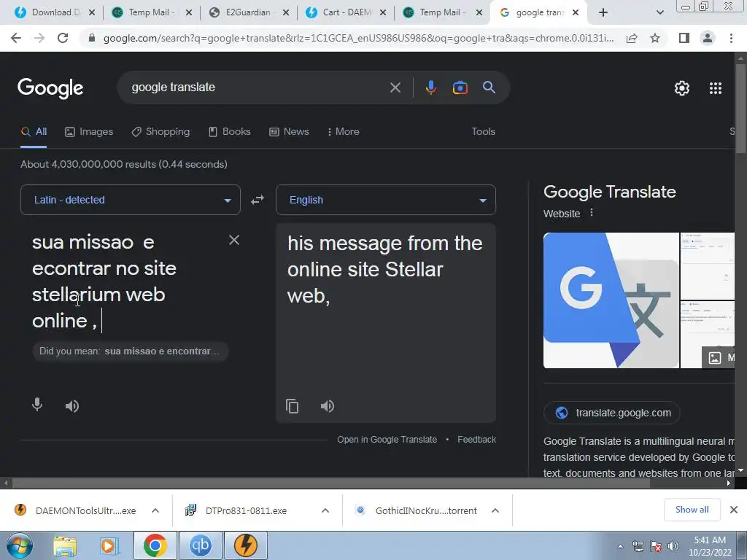The height and width of the screenshot is (560, 747).
Task: Open the Latin - detected language dropdown
Action: pyautogui.click(x=130, y=200)
